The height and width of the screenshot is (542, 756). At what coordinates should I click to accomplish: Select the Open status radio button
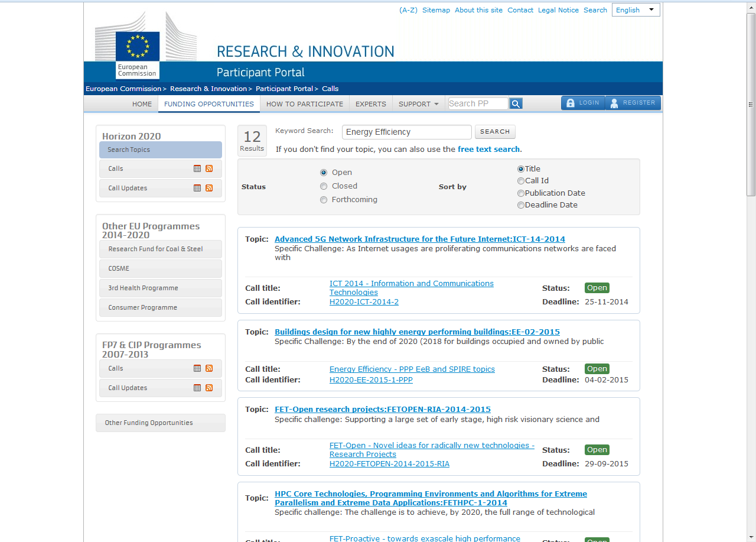324,173
